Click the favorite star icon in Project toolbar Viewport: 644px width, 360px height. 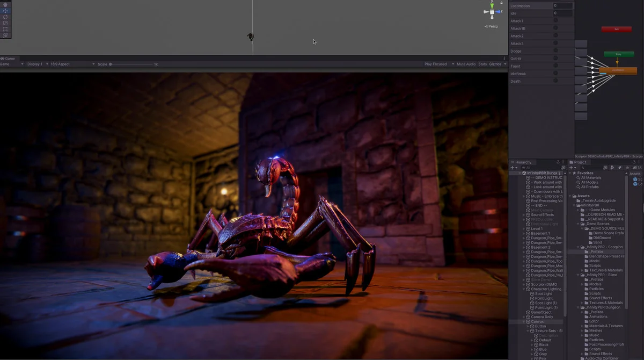pyautogui.click(x=627, y=168)
